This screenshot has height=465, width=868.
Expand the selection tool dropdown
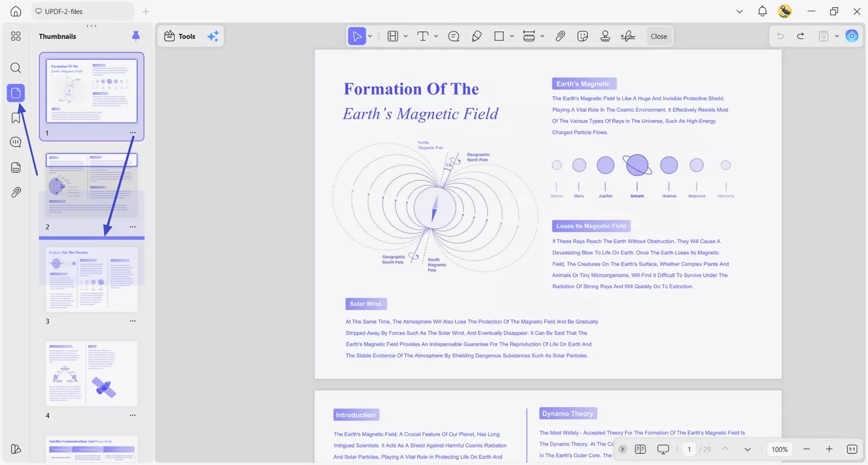369,36
